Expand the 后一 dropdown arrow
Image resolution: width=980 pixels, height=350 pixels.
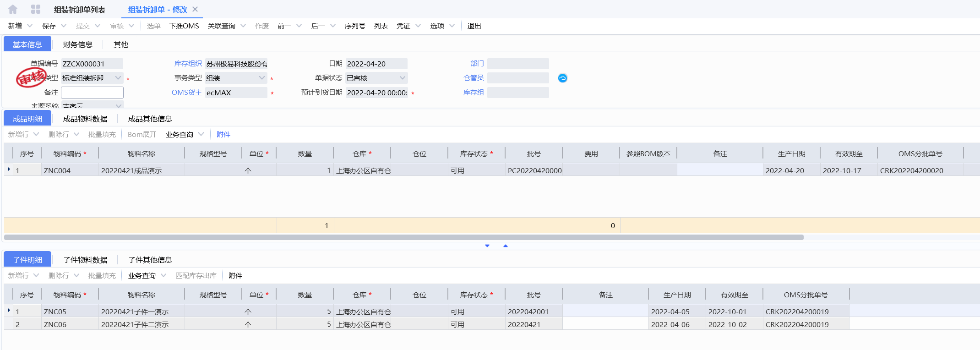[x=333, y=26]
